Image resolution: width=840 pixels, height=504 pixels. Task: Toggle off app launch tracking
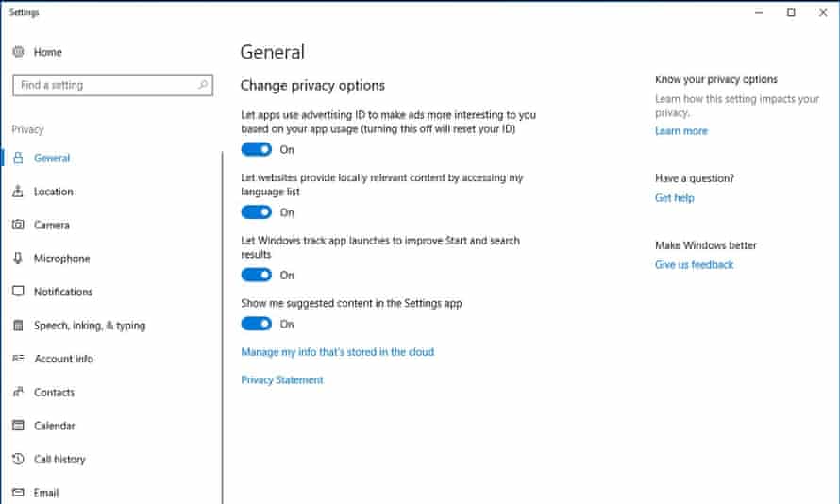tap(256, 276)
